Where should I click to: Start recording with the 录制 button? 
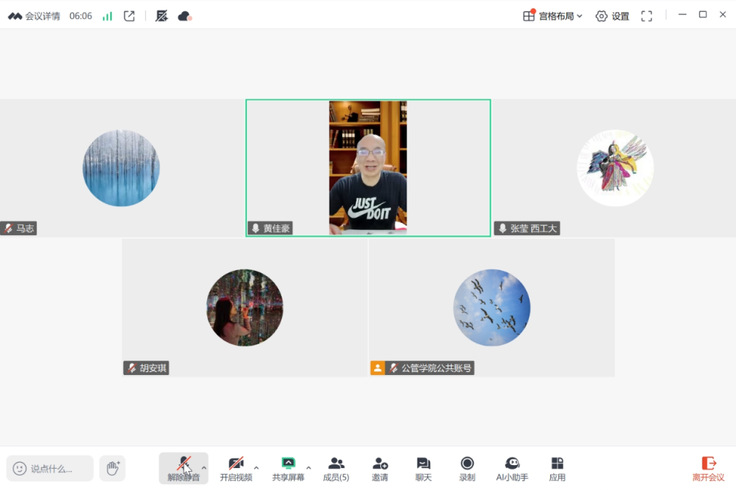coord(467,467)
